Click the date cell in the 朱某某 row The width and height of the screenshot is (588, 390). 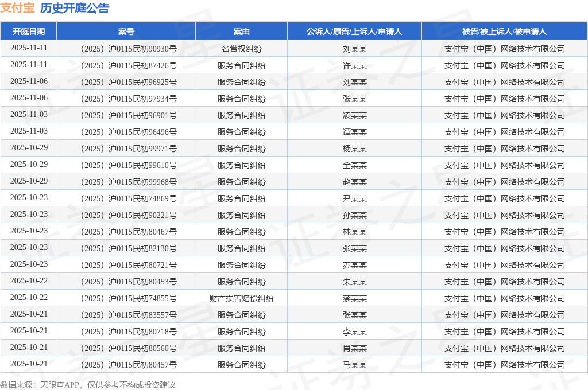click(x=29, y=281)
